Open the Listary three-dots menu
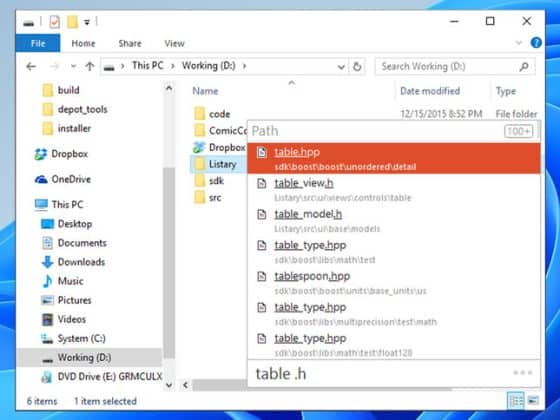The height and width of the screenshot is (420, 560). [x=523, y=373]
